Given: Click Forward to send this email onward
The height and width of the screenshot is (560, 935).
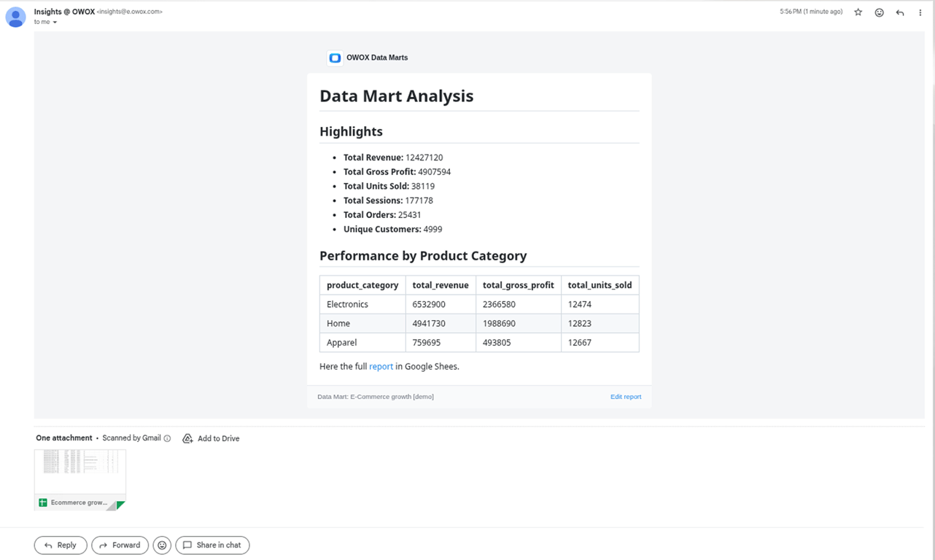Looking at the screenshot, I should click(120, 545).
